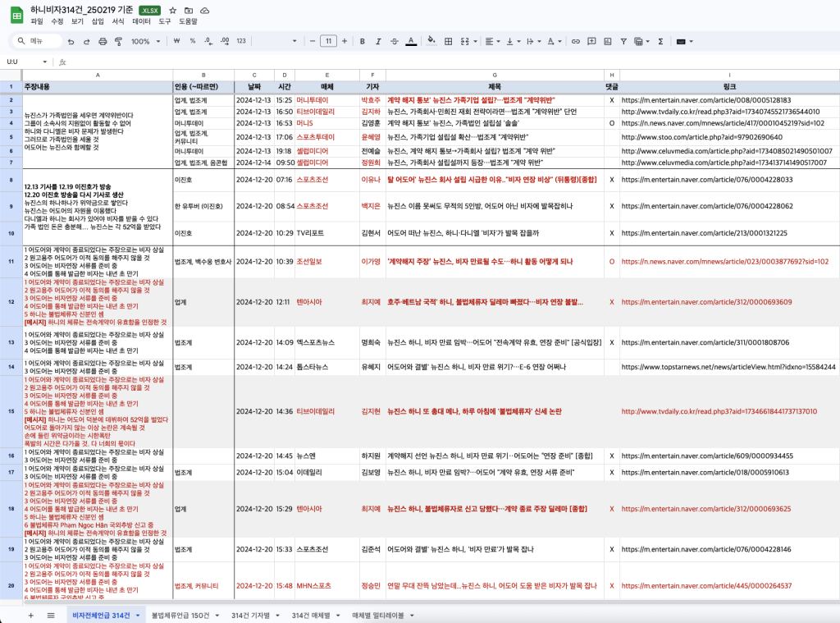840x623 pixels.
Task: Switch to 314건 기자별 sheet
Action: (251, 615)
